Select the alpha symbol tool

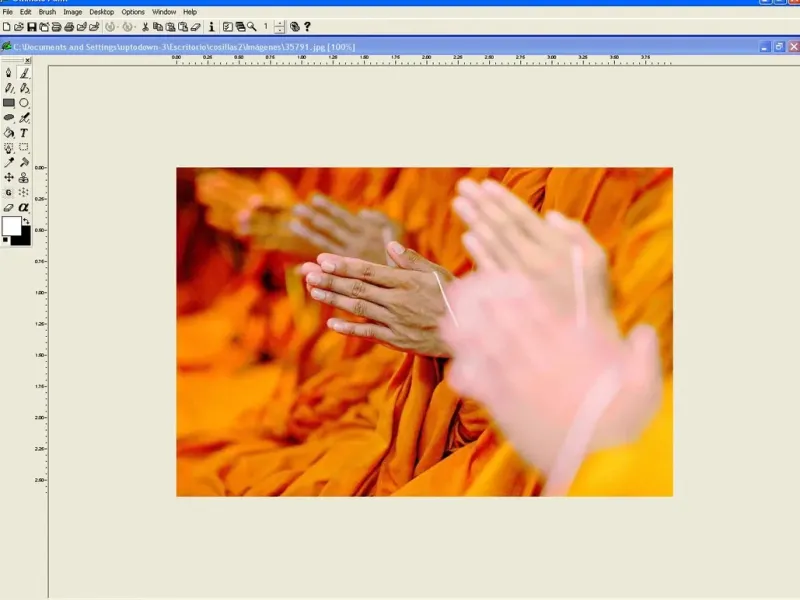pos(24,208)
